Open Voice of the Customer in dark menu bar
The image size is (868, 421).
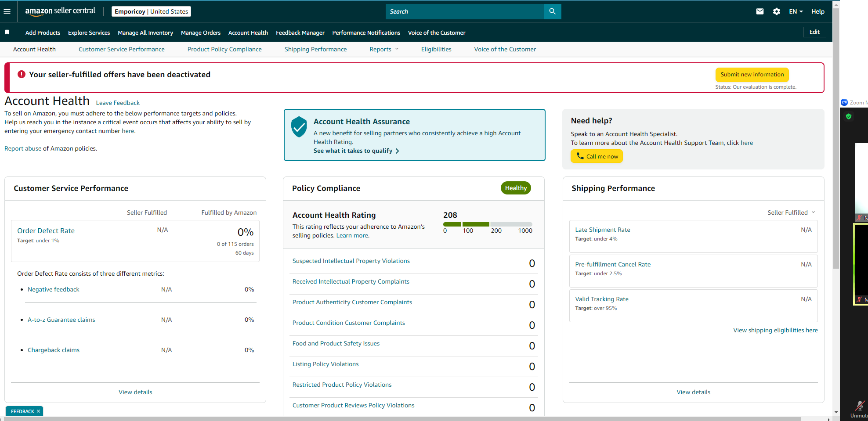pyautogui.click(x=437, y=32)
